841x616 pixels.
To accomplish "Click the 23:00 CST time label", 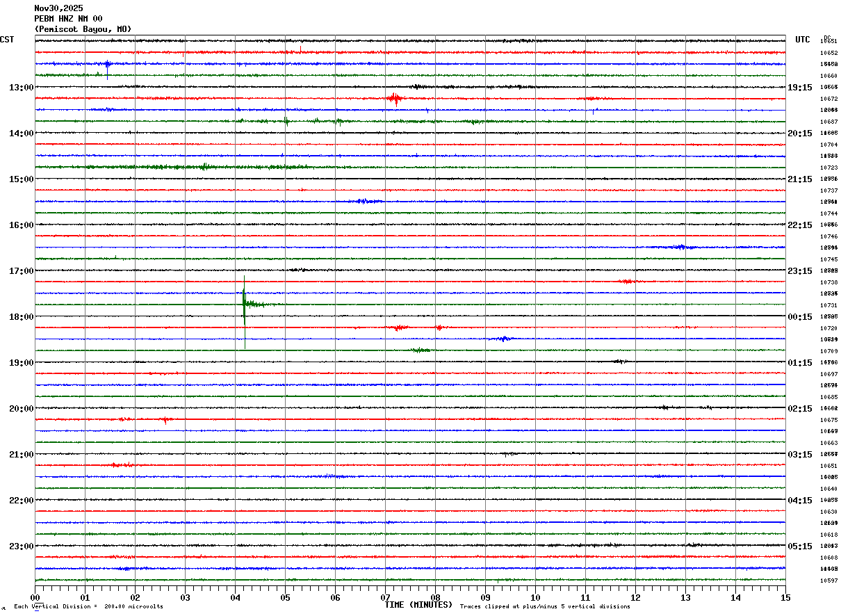I will tap(21, 546).
